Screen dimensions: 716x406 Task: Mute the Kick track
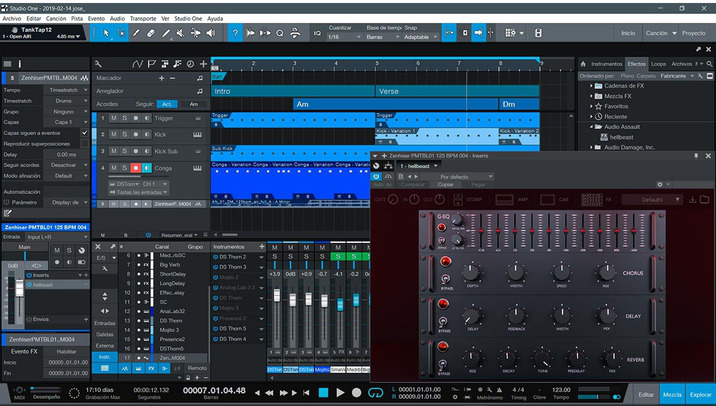point(113,133)
